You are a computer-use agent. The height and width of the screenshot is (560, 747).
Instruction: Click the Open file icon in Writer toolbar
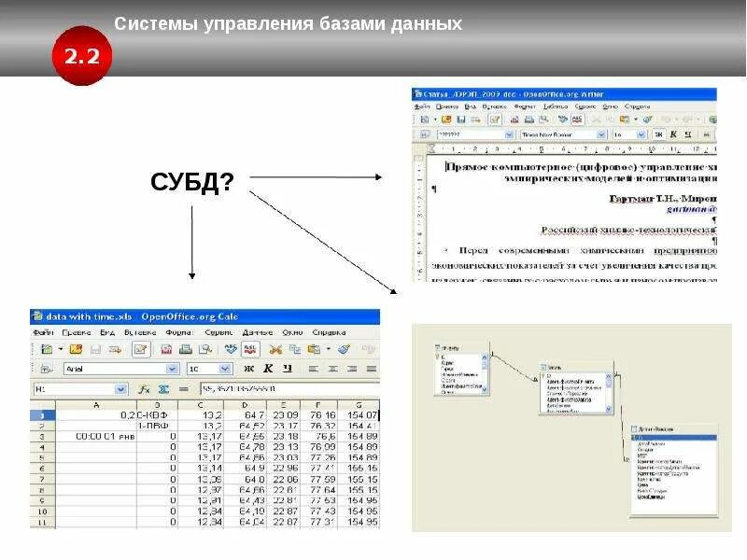tap(446, 119)
